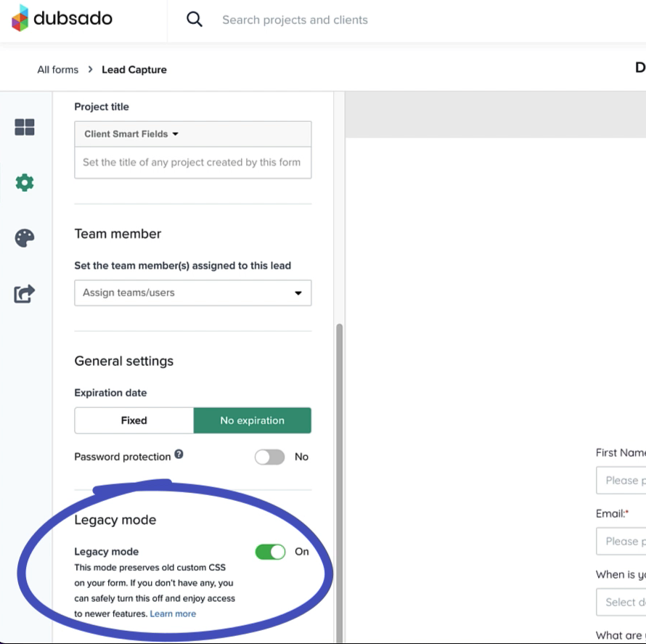This screenshot has width=646, height=644.
Task: Open the styling palette icon in sidebar
Action: click(24, 237)
